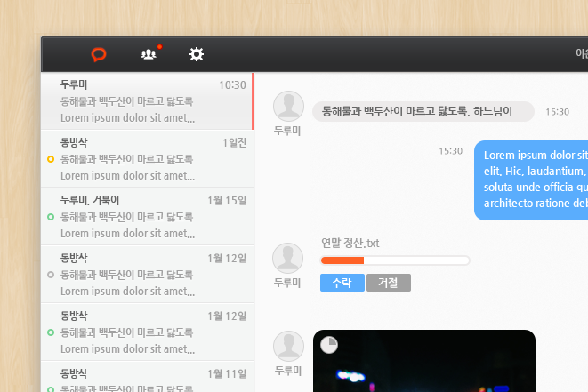Click 두루미's avatar beside the first message
Image resolution: width=588 pixels, height=392 pixels.
[288, 106]
